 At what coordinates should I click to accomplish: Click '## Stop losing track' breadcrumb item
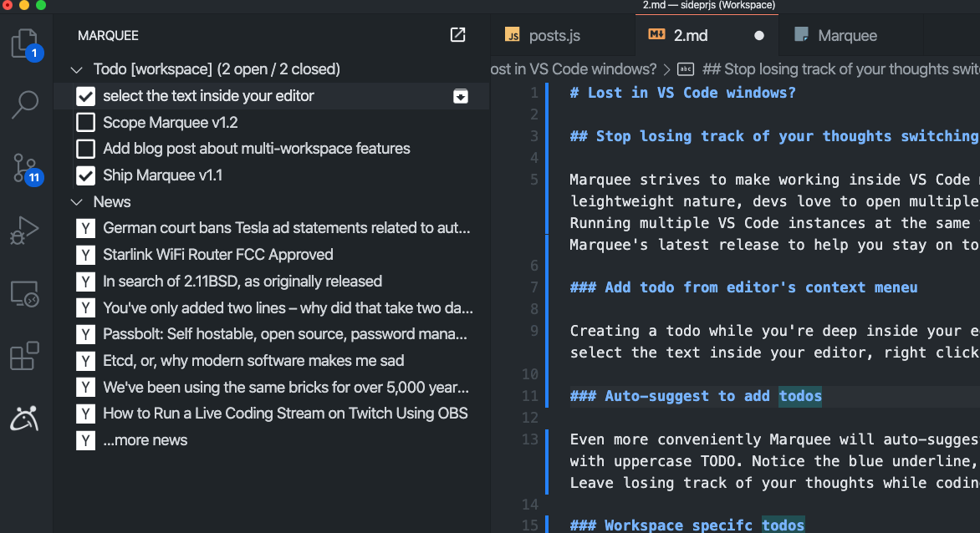840,69
